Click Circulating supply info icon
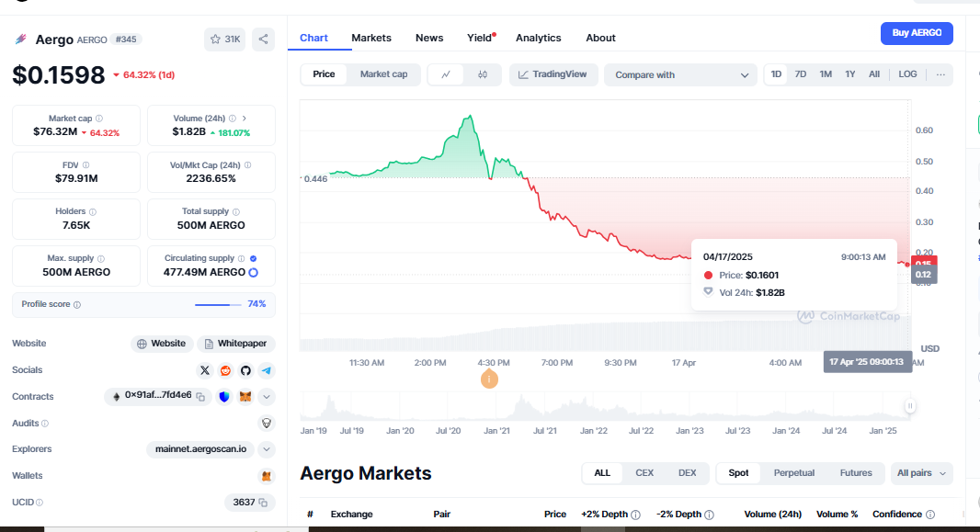The image size is (980, 532). [x=241, y=258]
